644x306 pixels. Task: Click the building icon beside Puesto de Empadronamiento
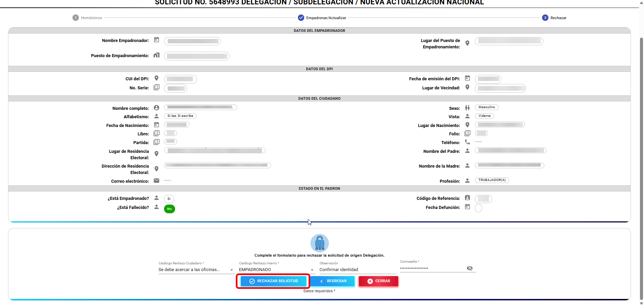[x=156, y=55]
